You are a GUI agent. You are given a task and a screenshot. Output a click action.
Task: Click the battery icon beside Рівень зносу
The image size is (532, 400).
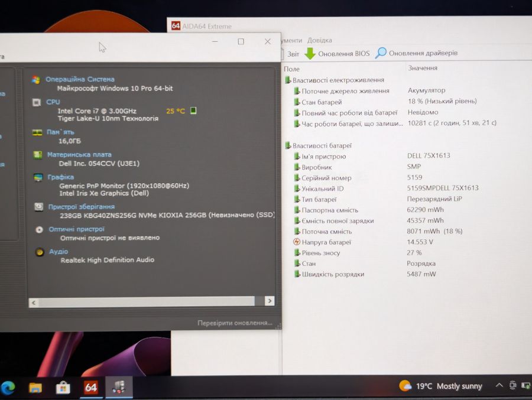click(297, 252)
